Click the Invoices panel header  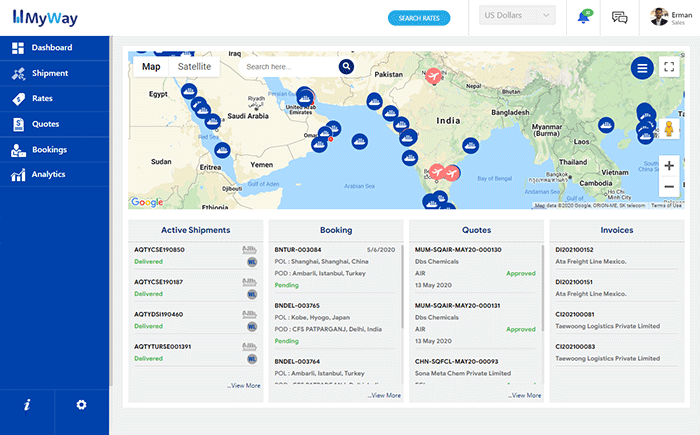pos(617,230)
